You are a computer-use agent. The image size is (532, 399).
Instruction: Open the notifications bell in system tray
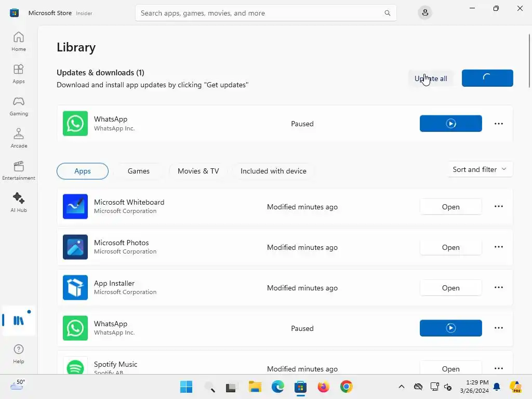(x=497, y=387)
